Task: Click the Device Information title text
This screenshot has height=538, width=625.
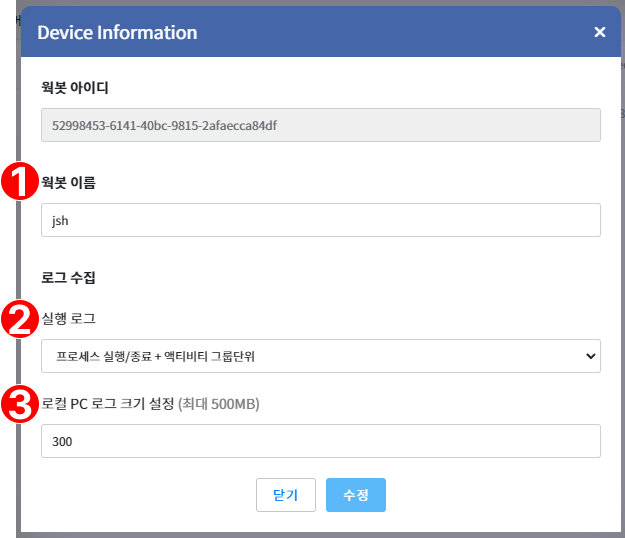Action: pyautogui.click(x=117, y=32)
